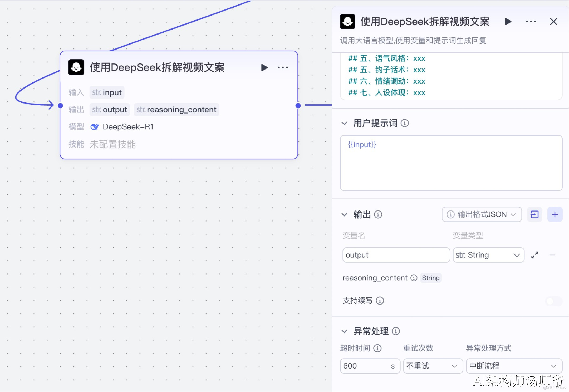Click the output variable name field
This screenshot has height=392, width=569.
(396, 255)
